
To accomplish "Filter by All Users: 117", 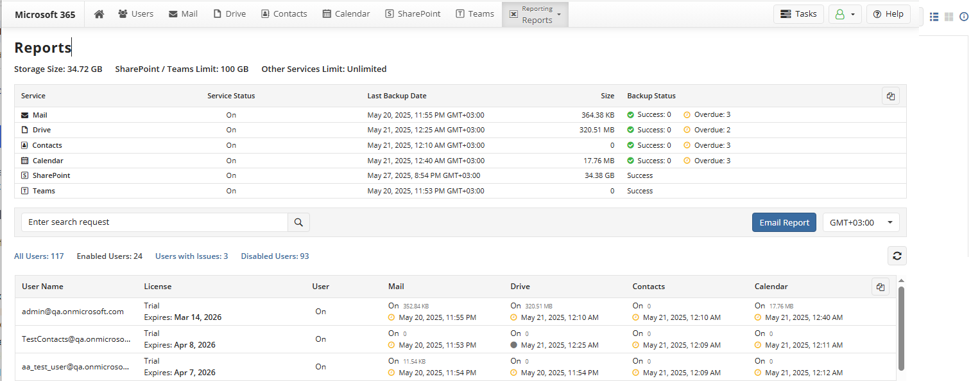I will pos(39,256).
